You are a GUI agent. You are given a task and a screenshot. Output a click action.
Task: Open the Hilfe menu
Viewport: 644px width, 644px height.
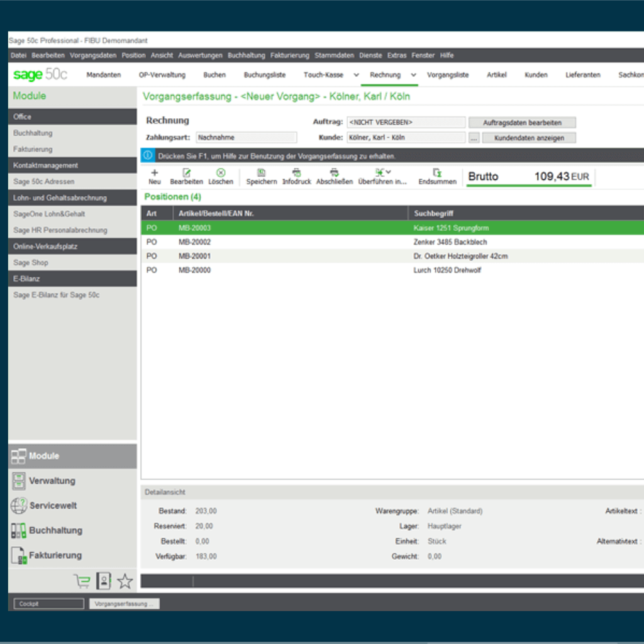[447, 55]
